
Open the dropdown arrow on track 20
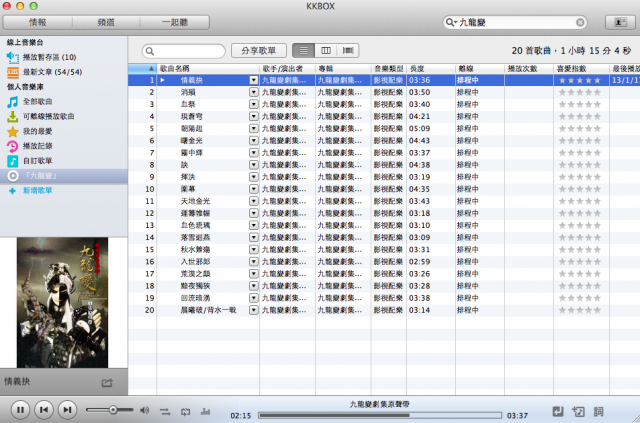pyautogui.click(x=254, y=310)
